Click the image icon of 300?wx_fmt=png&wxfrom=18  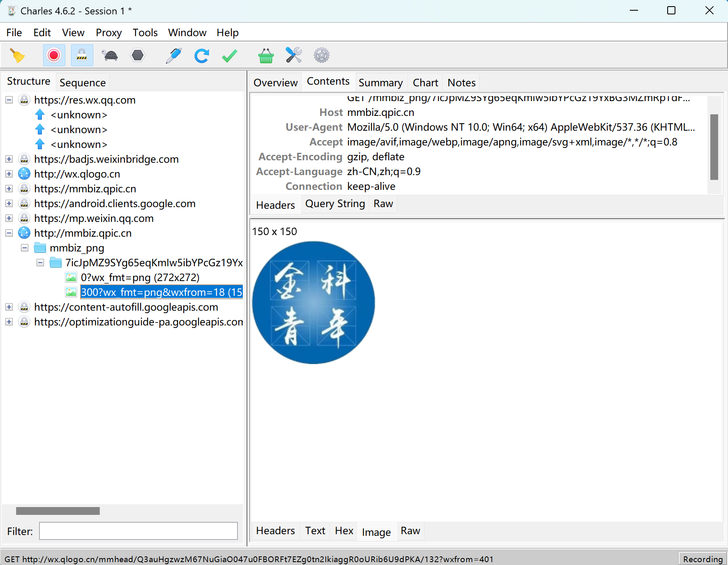point(71,292)
